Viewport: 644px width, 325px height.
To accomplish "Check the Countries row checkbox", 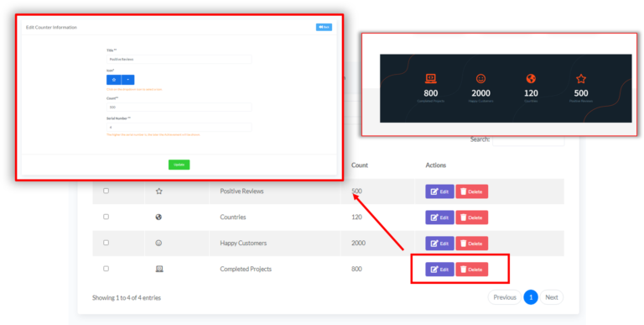I will click(106, 217).
